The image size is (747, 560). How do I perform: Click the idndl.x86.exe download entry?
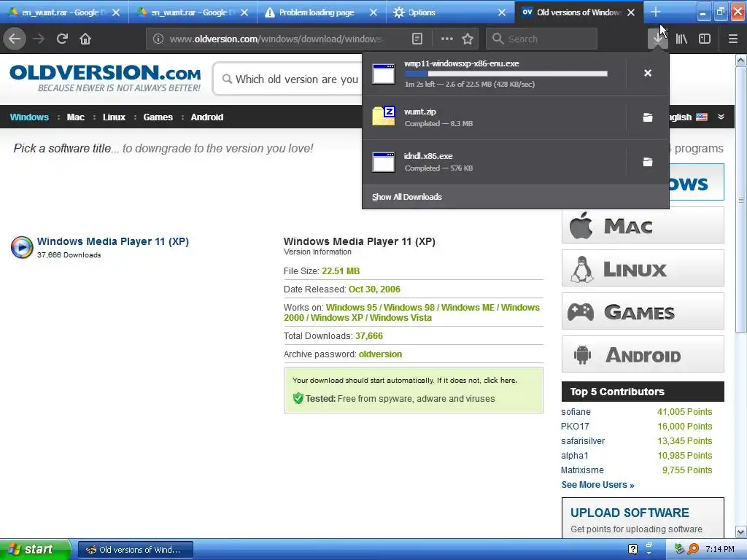click(x=494, y=162)
